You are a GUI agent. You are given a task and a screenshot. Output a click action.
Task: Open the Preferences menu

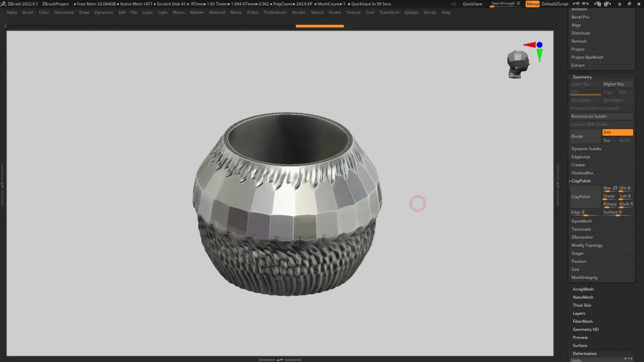(x=275, y=12)
